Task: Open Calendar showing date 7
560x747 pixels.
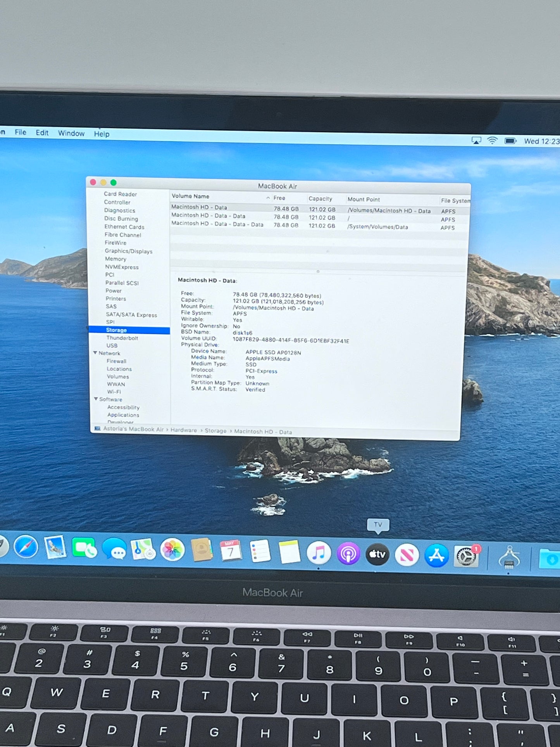Action: 231,551
